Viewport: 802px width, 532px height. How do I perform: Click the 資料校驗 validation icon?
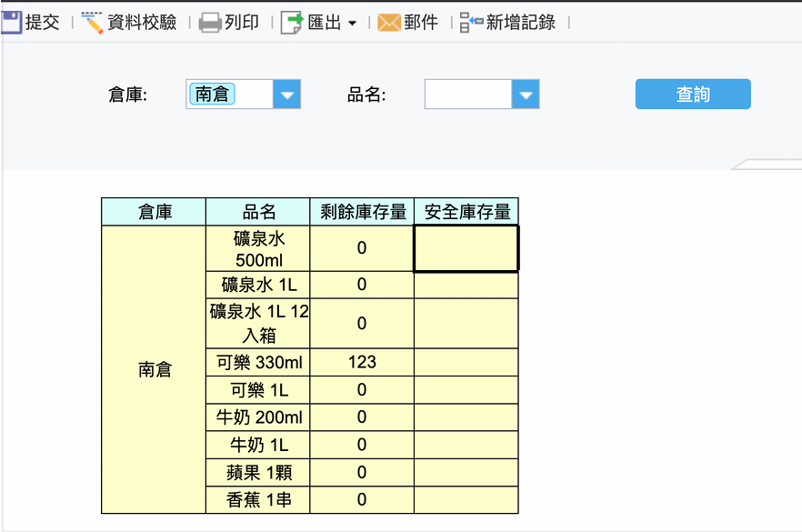93,23
